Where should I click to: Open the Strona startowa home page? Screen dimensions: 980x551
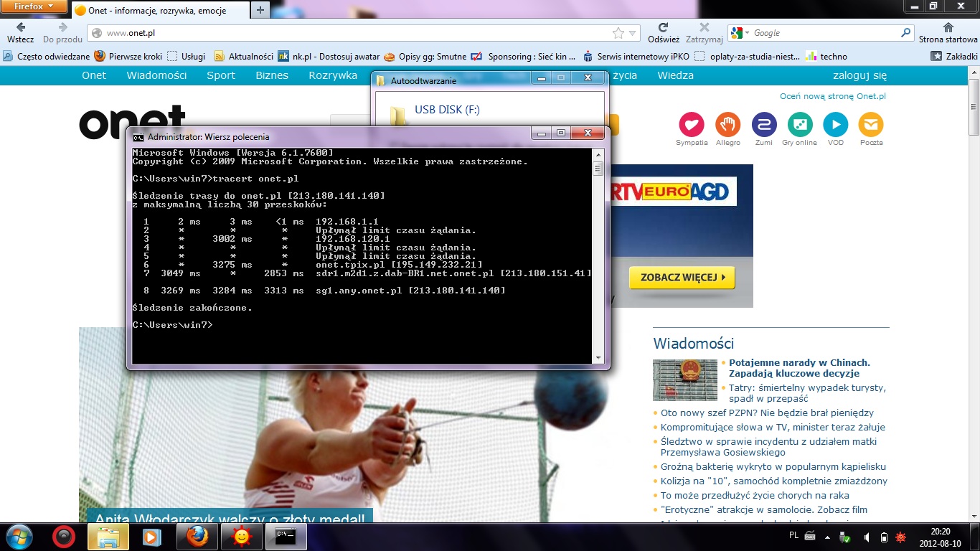click(948, 32)
